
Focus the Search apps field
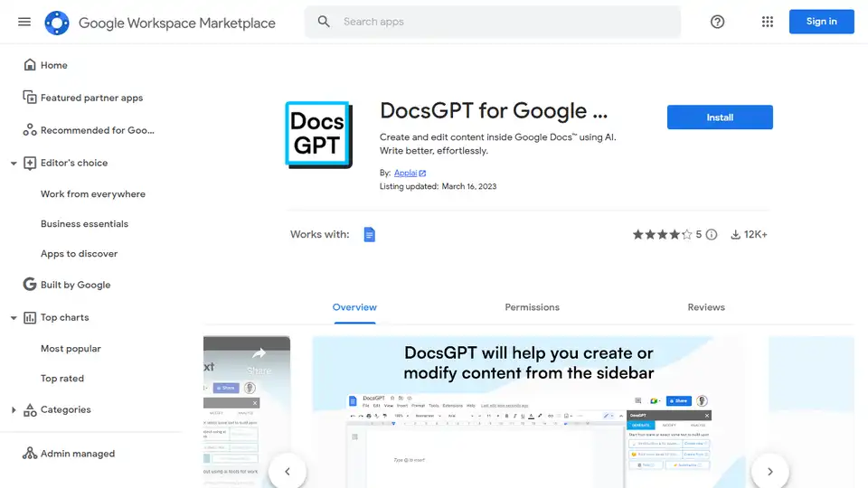[492, 22]
